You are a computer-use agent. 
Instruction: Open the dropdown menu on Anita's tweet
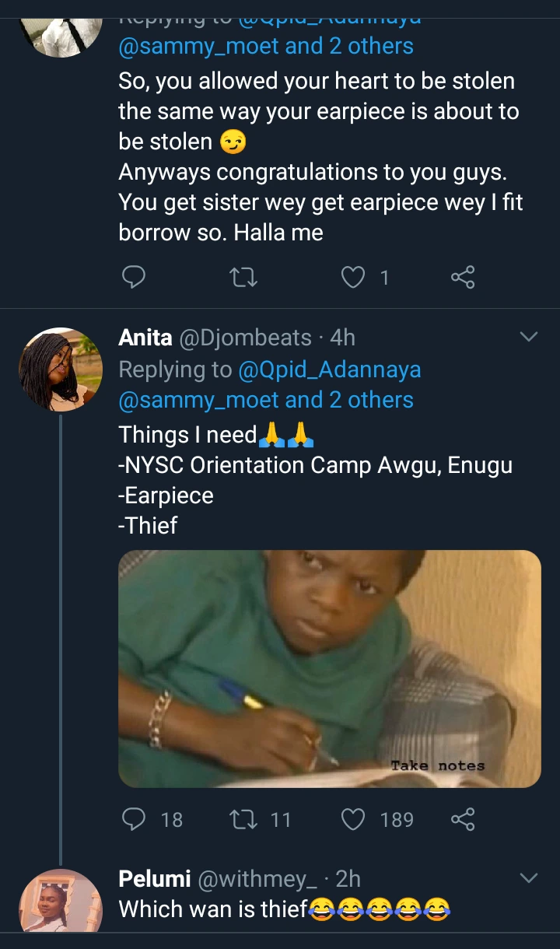(528, 337)
